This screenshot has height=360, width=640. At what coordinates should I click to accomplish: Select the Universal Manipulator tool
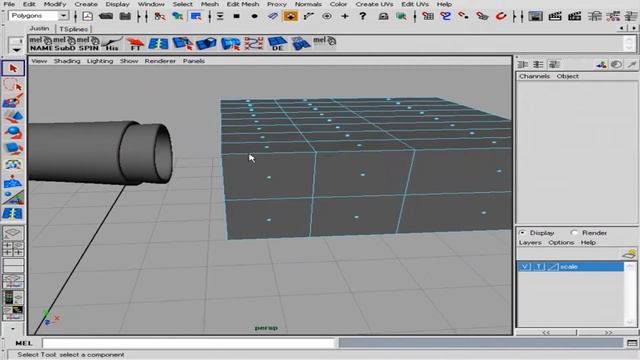click(x=13, y=164)
